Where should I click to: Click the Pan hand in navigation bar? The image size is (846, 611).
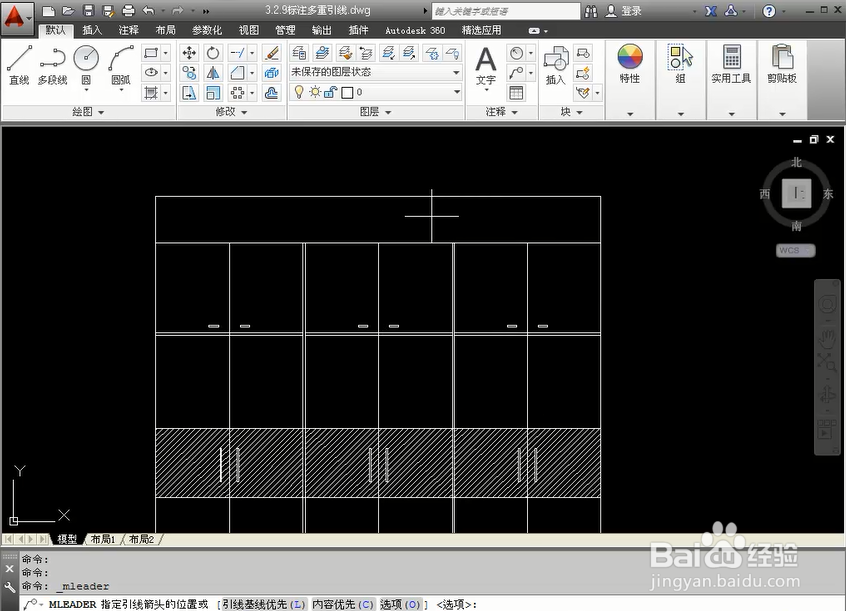[x=827, y=338]
